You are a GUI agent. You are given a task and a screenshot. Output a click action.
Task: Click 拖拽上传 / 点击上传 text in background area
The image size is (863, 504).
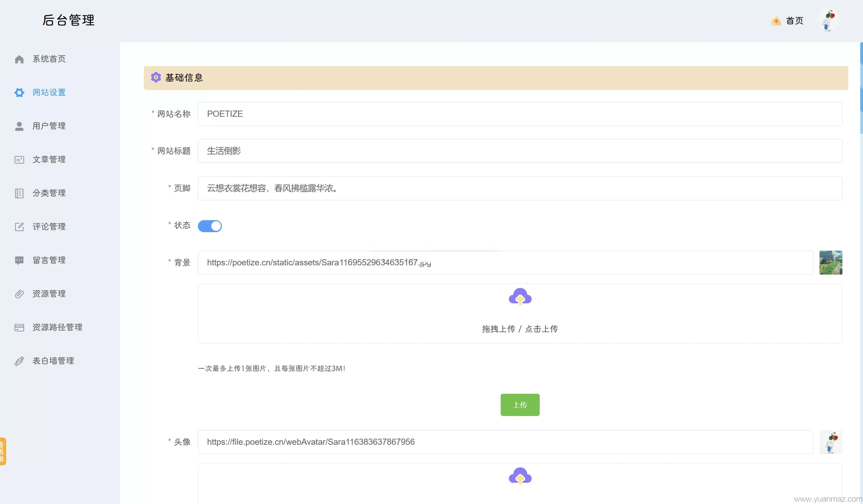coord(520,329)
